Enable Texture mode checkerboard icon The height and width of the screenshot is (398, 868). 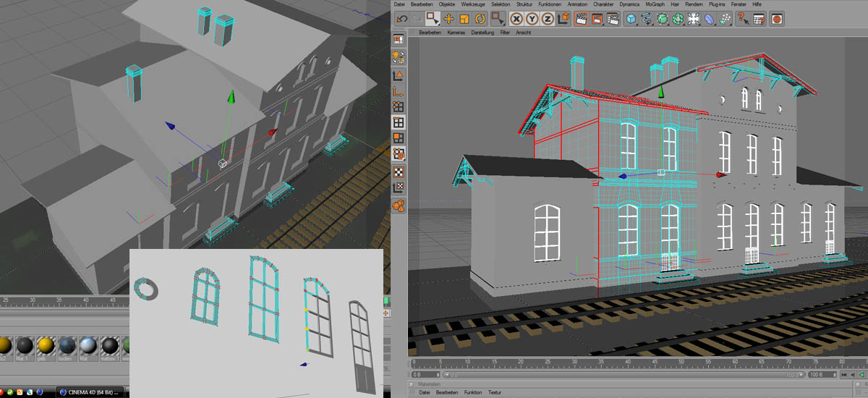tap(398, 172)
